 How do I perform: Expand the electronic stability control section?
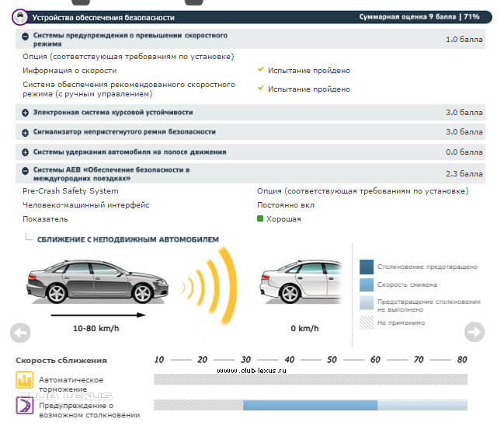tap(26, 113)
